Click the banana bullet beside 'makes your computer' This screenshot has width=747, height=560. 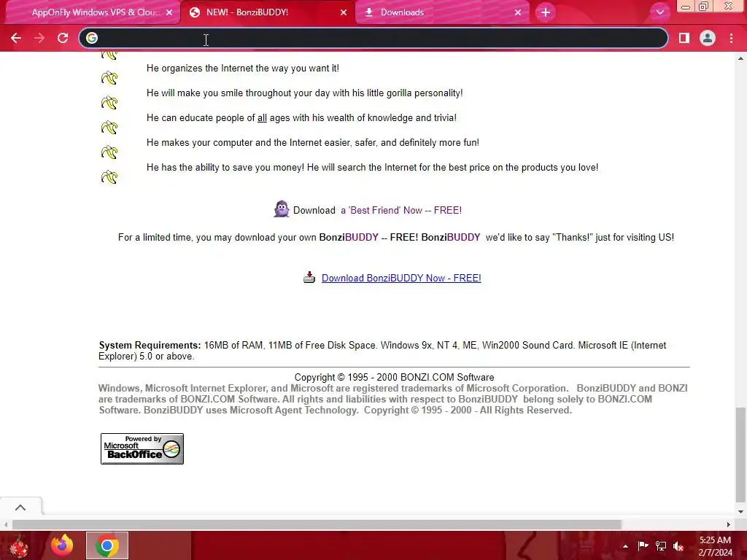point(109,152)
